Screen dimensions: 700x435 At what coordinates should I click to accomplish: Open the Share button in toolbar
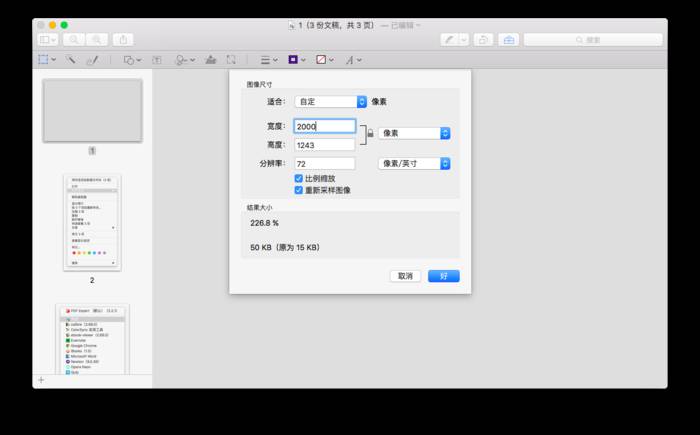click(x=123, y=40)
